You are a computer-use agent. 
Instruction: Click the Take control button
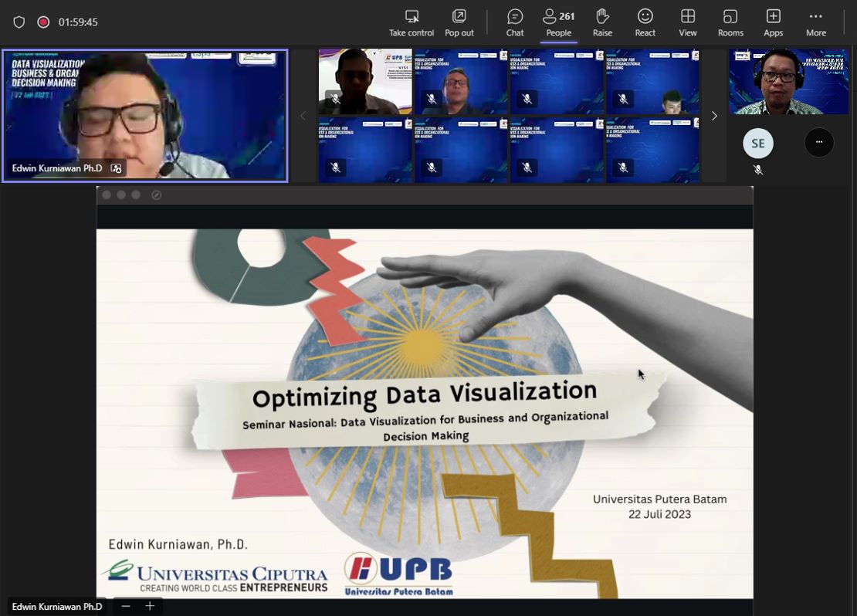[x=412, y=22]
